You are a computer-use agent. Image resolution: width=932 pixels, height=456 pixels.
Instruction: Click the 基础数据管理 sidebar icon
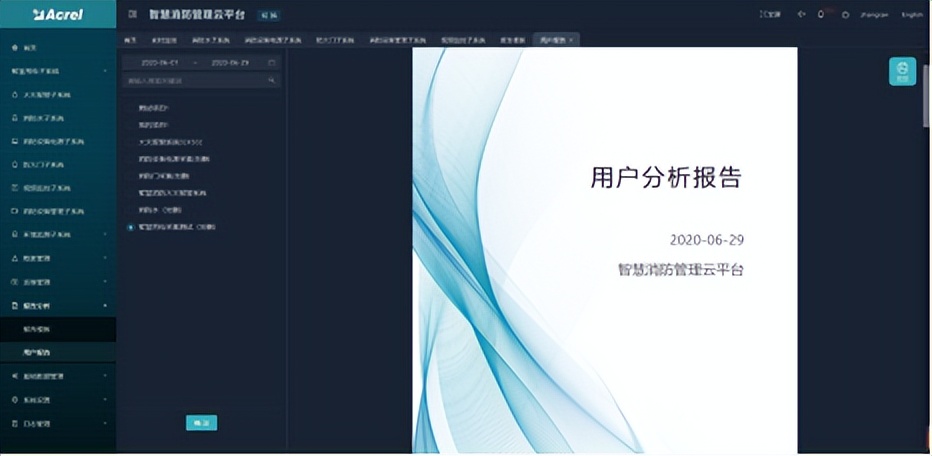pyautogui.click(x=15, y=376)
